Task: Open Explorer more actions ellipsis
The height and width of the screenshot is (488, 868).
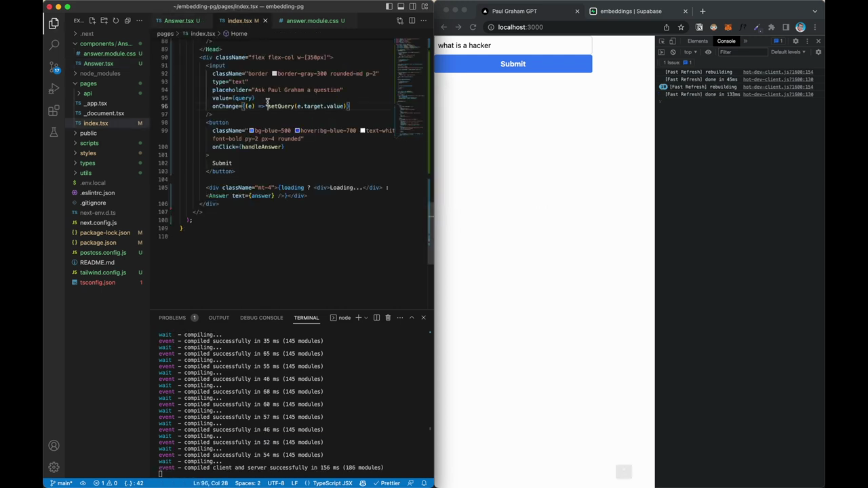Action: [138, 20]
